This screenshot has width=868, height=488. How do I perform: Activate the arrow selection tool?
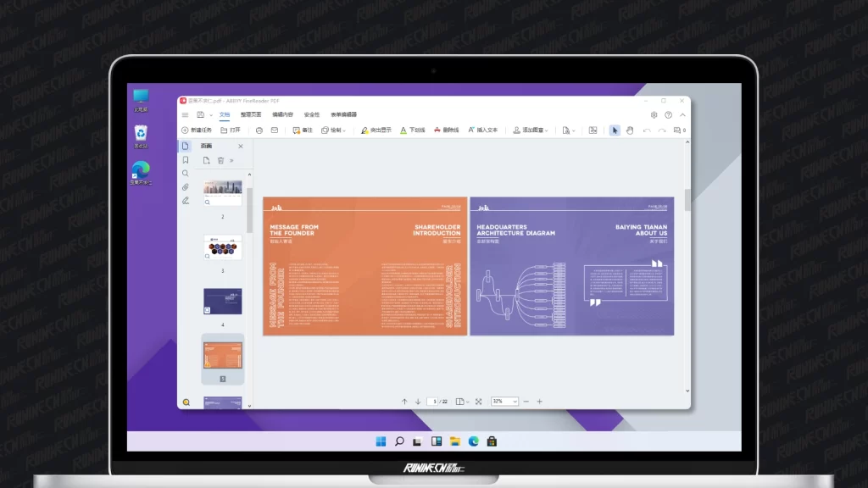click(x=615, y=130)
